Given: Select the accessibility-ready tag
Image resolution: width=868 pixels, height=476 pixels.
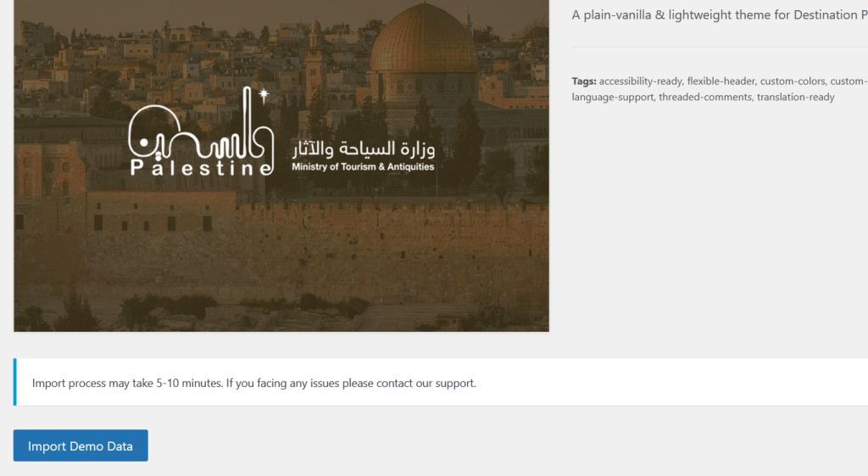Looking at the screenshot, I should 641,81.
